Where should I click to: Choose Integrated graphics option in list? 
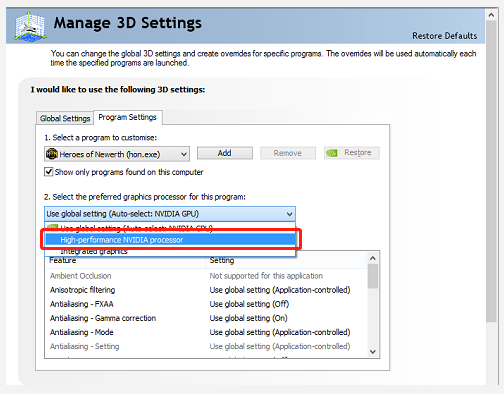pyautogui.click(x=170, y=252)
